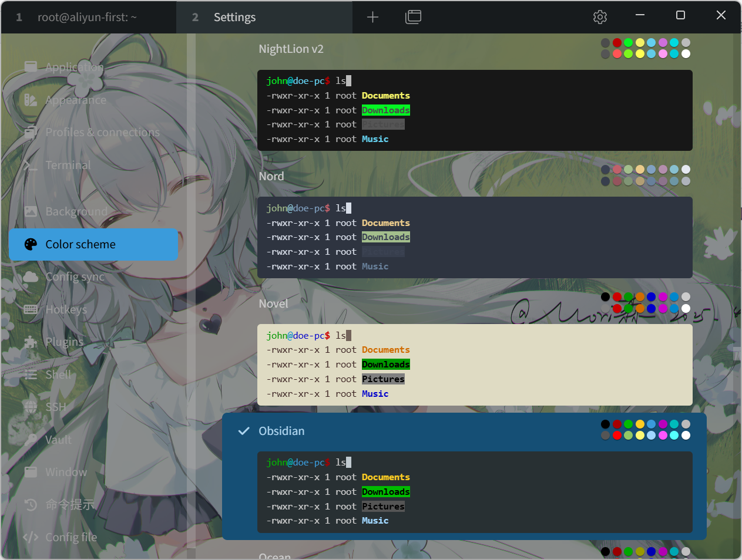The height and width of the screenshot is (560, 742).
Task: Switch to root@aliyun-first tab
Action: coord(87,17)
